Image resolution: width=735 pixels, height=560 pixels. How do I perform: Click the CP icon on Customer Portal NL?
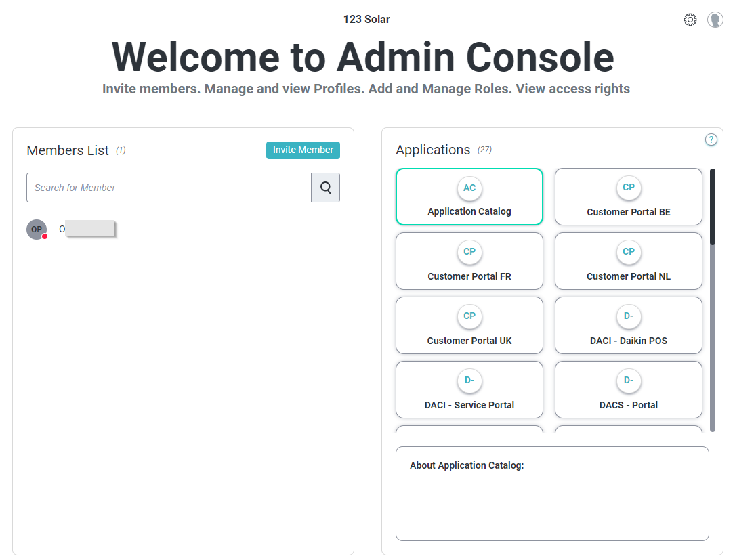click(628, 252)
